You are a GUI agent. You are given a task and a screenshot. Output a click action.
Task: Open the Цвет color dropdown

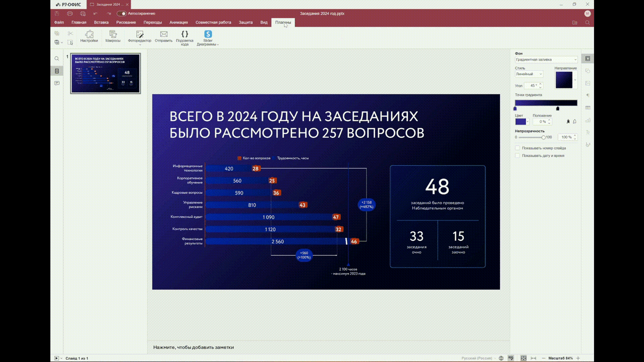click(522, 122)
